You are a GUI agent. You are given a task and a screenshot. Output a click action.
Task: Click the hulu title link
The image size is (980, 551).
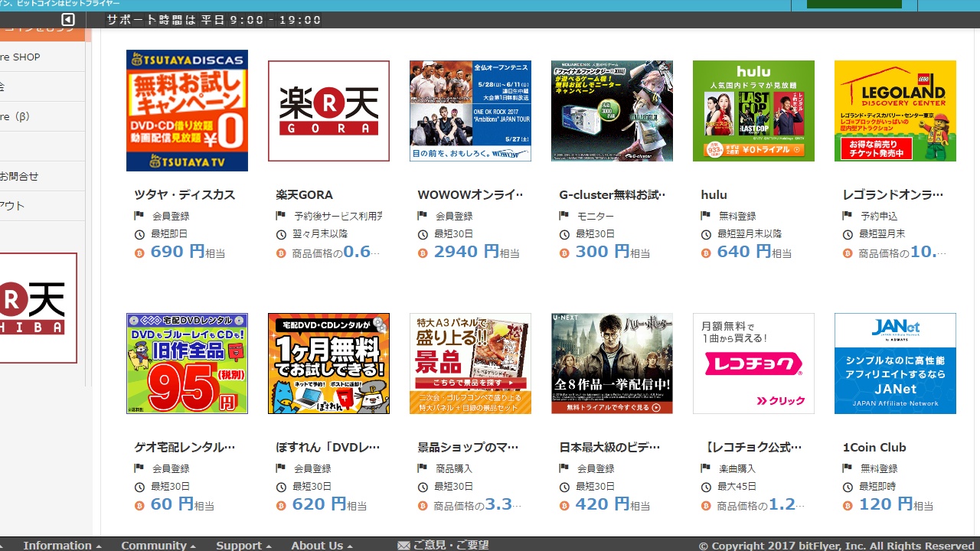[714, 195]
